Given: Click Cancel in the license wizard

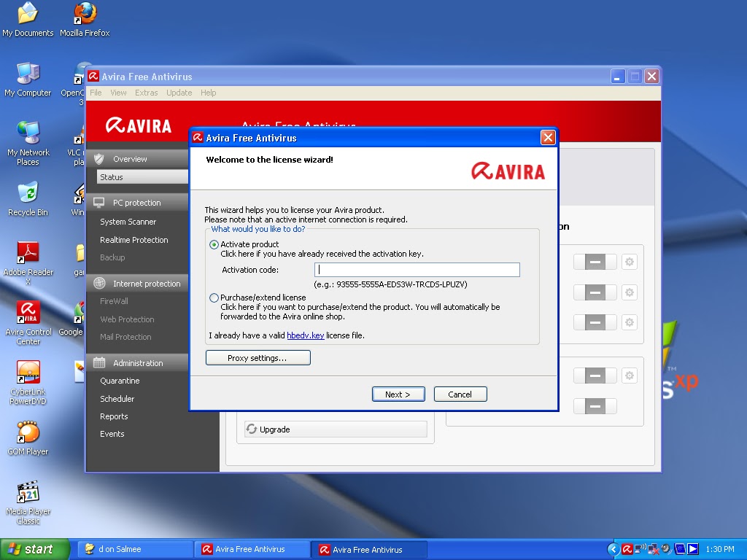Looking at the screenshot, I should (460, 394).
